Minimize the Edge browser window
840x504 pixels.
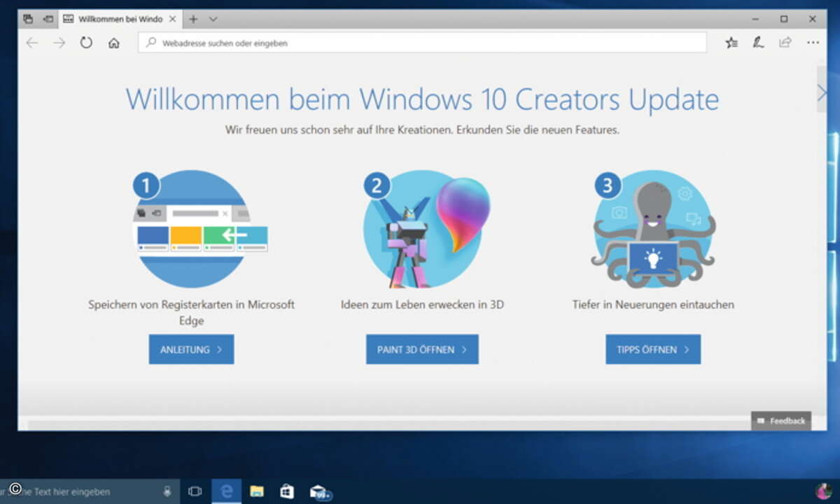point(757,19)
